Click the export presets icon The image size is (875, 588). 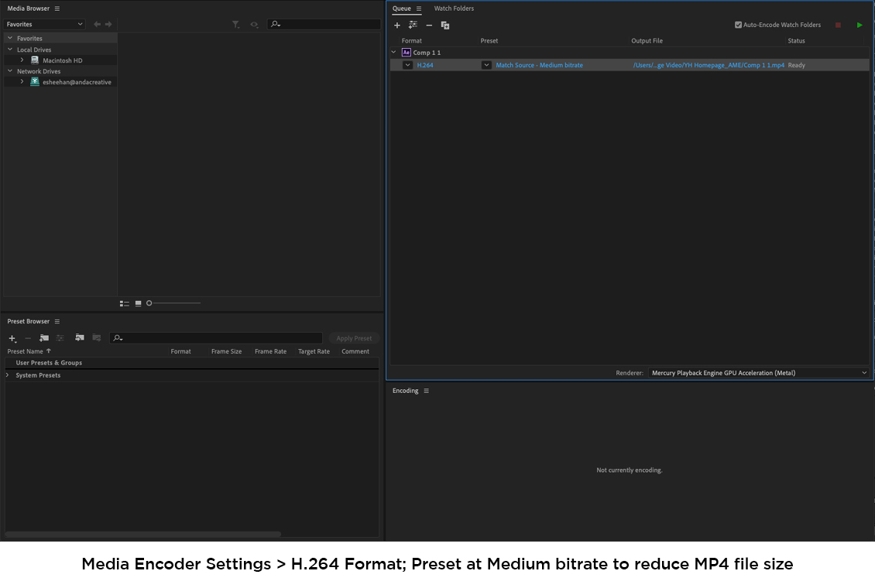pos(97,338)
